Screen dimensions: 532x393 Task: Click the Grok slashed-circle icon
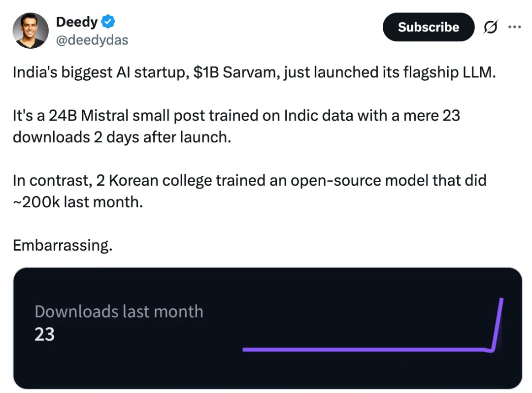(490, 28)
